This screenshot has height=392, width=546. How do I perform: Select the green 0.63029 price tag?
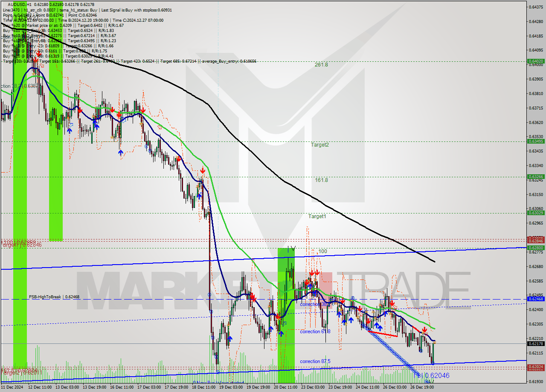pyautogui.click(x=536, y=213)
